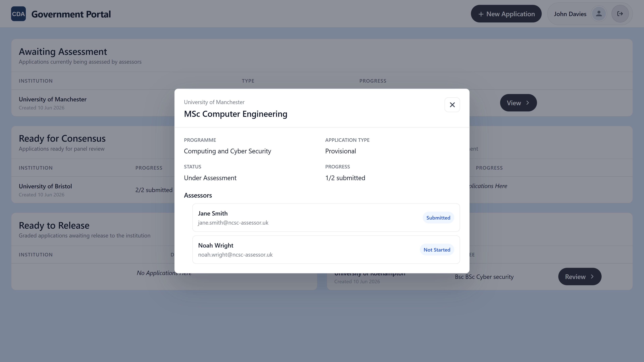644x362 pixels.
Task: Click jane.smith@ncsc-assessor.uk email
Action: tap(233, 223)
